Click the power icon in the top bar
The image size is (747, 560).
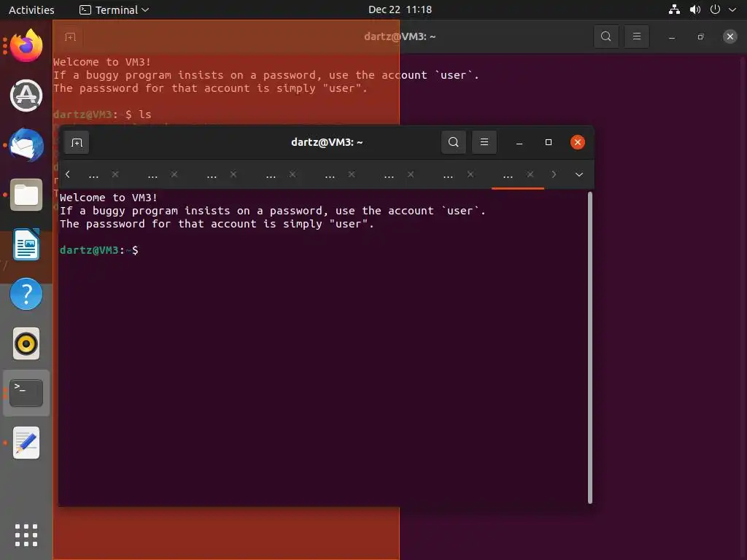(x=715, y=9)
